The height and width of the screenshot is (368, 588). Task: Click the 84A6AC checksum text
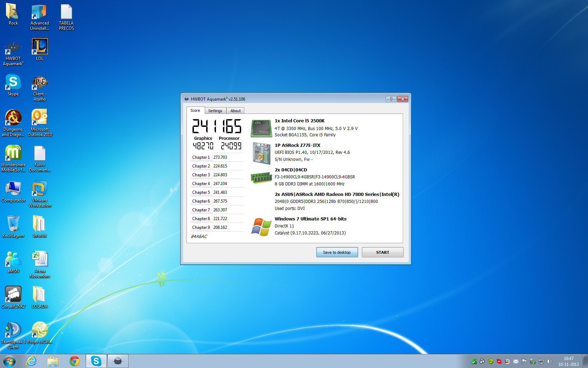(x=199, y=237)
